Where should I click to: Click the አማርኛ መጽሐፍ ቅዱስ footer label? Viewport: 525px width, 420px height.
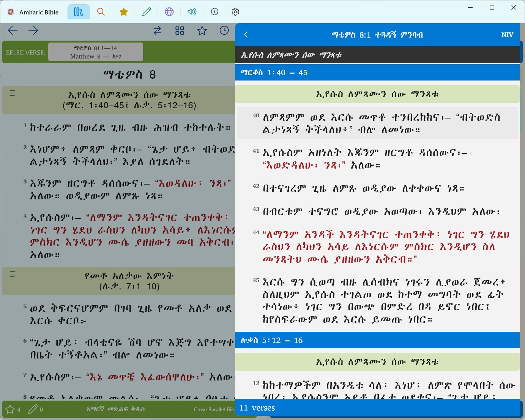[115, 409]
